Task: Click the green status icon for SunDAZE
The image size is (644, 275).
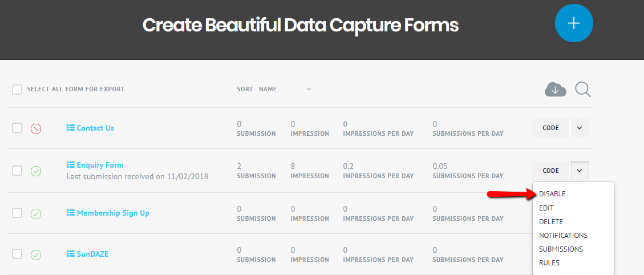Action: 36,254
